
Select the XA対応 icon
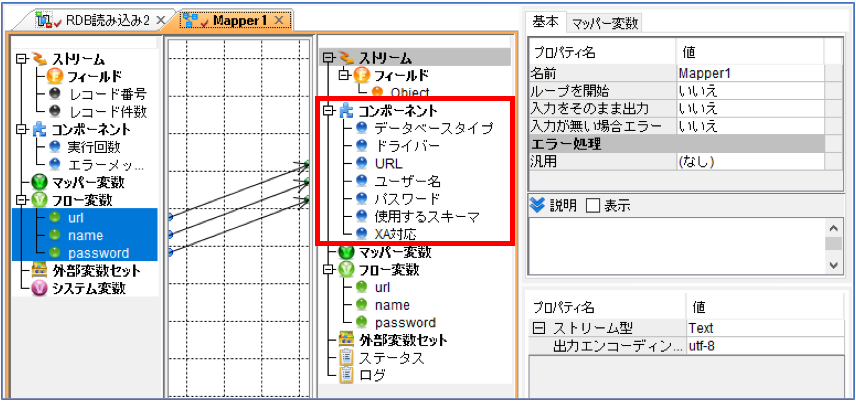tap(361, 234)
